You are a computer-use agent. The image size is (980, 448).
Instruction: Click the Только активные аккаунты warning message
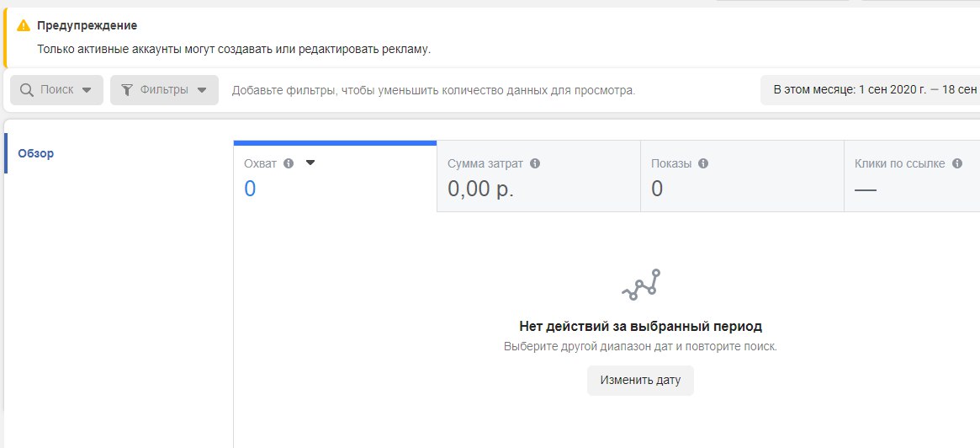234,49
